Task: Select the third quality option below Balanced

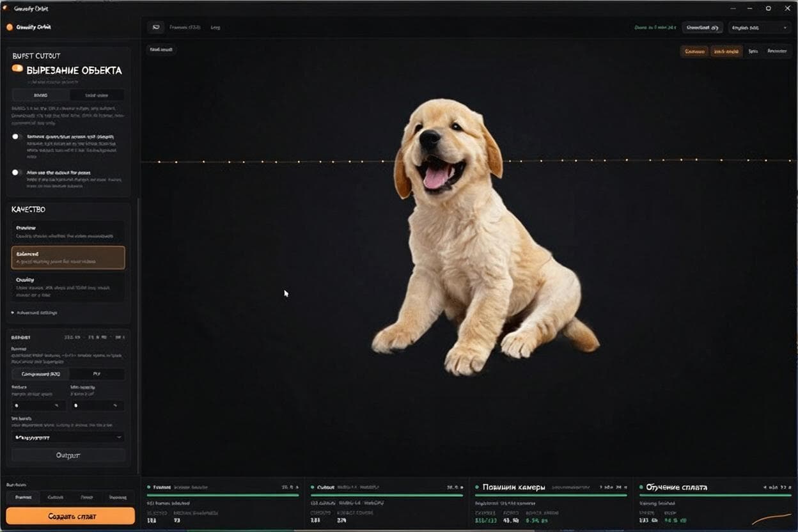Action: [x=68, y=288]
